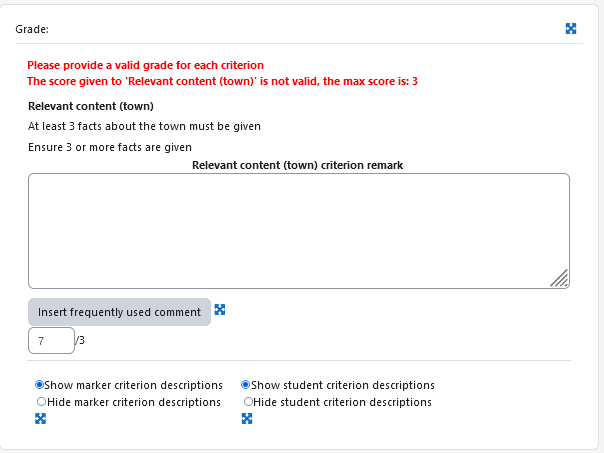Click 'Ensure 3 or more facts are given' text
This screenshot has width=604, height=453.
[110, 147]
